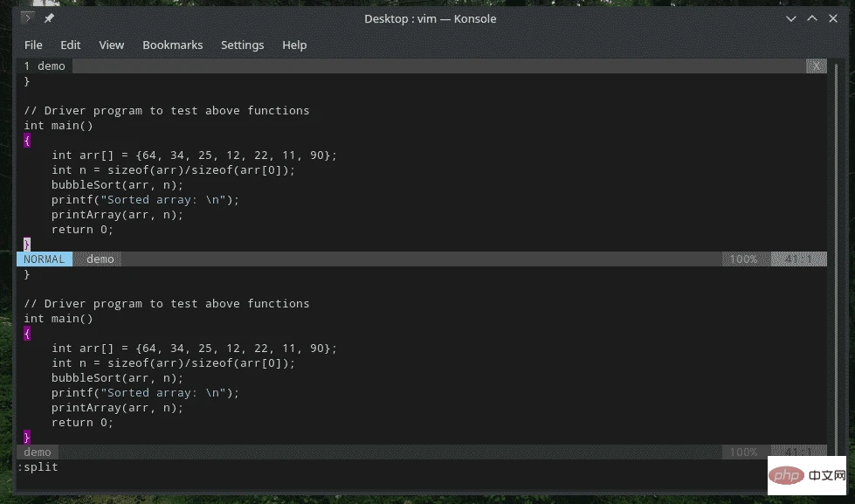Close the Konsole window
This screenshot has height=504, width=855.
[x=832, y=18]
